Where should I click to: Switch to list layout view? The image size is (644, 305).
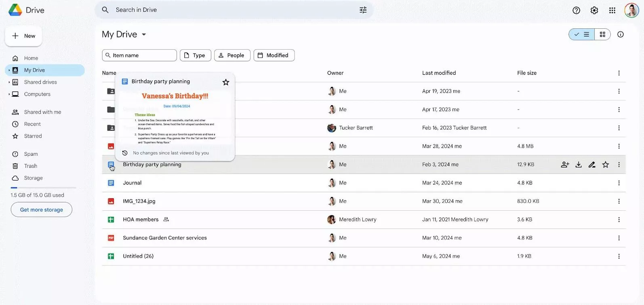tap(581, 34)
